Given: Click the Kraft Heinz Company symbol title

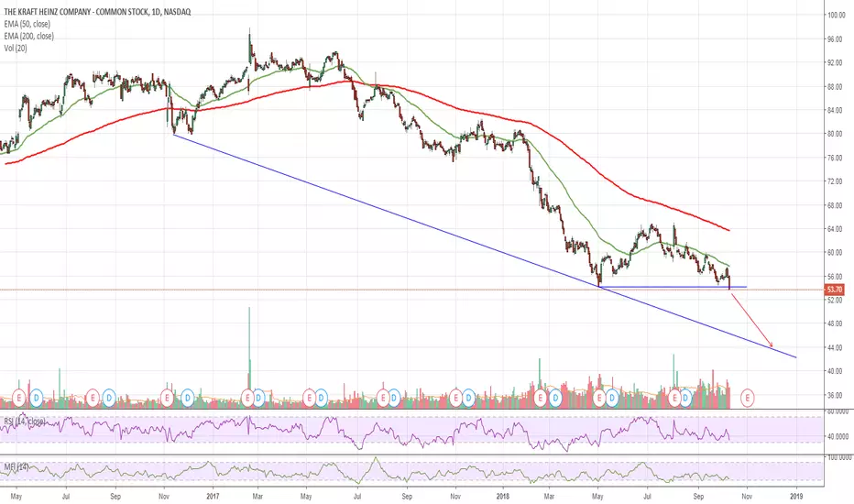Looking at the screenshot, I should tap(97, 11).
